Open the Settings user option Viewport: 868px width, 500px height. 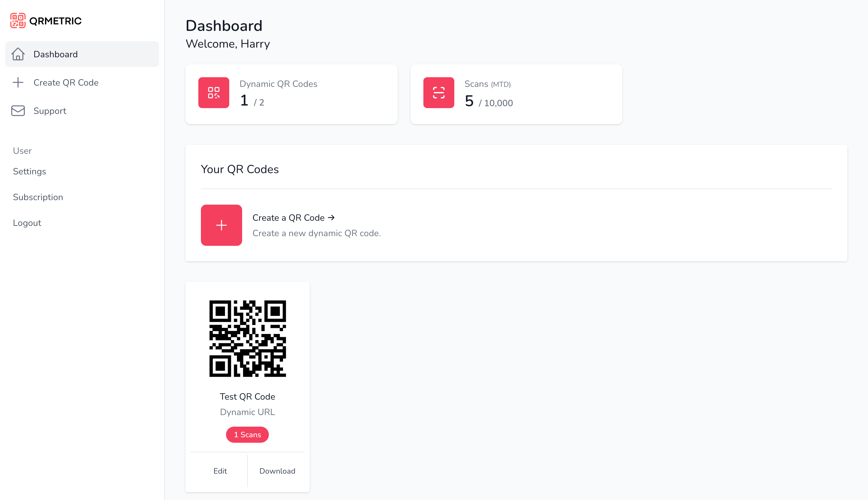[x=29, y=171]
